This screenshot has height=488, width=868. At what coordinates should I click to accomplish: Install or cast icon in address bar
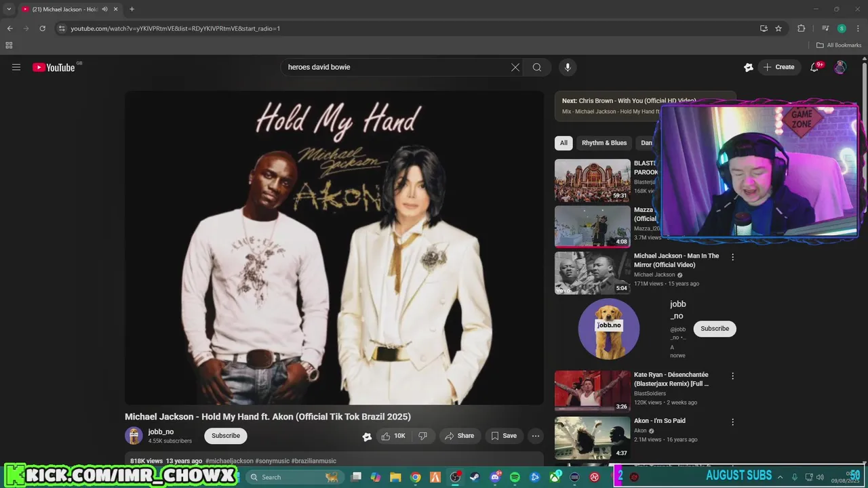point(764,28)
